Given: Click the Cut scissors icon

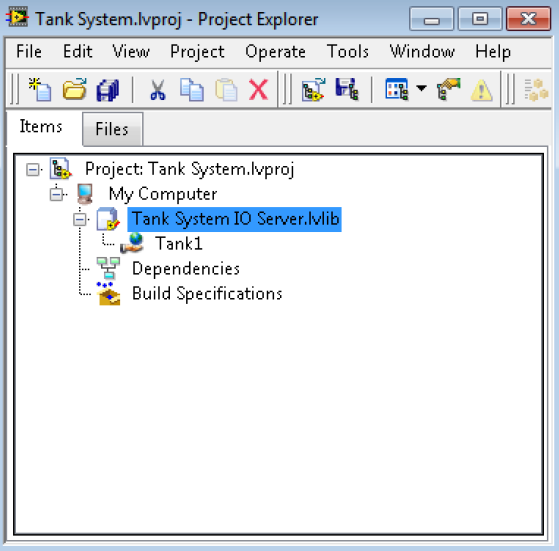Looking at the screenshot, I should [158, 90].
